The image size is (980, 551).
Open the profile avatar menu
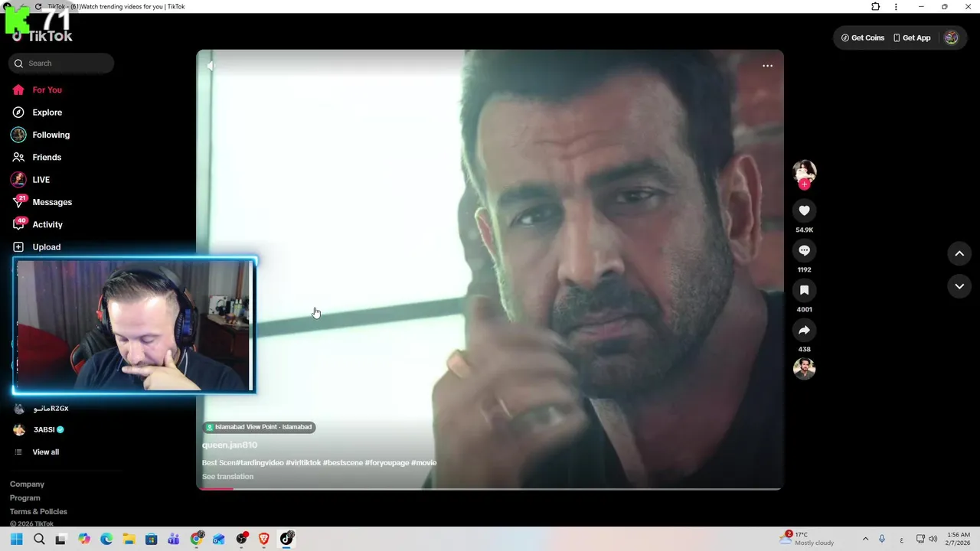point(951,37)
